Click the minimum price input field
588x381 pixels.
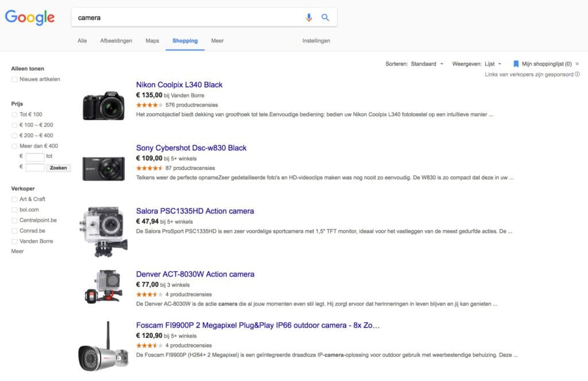point(35,157)
